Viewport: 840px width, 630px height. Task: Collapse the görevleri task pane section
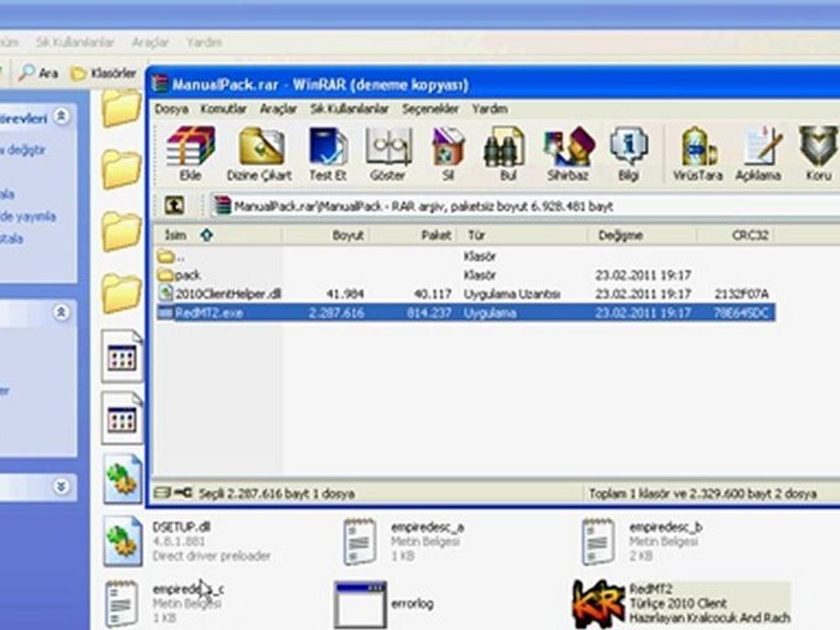[61, 116]
